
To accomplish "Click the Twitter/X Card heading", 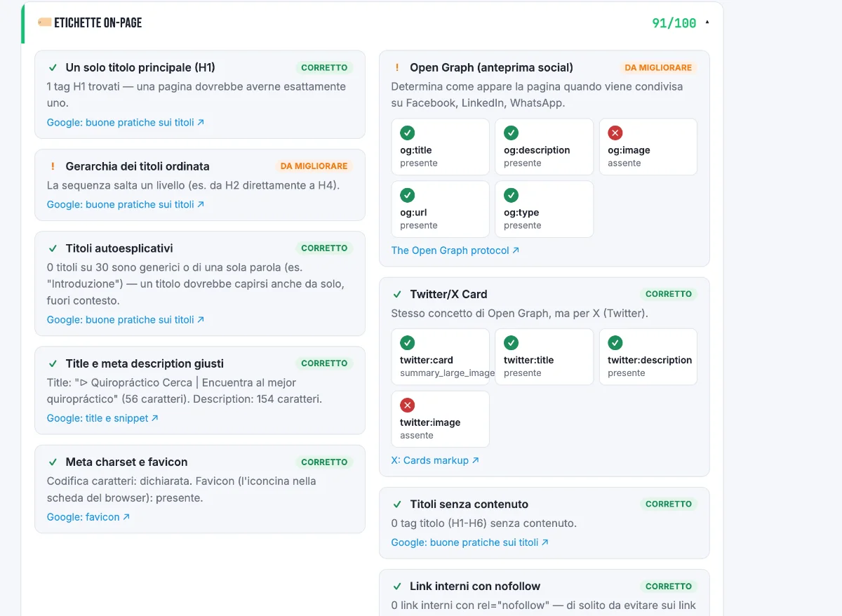I will pos(448,294).
